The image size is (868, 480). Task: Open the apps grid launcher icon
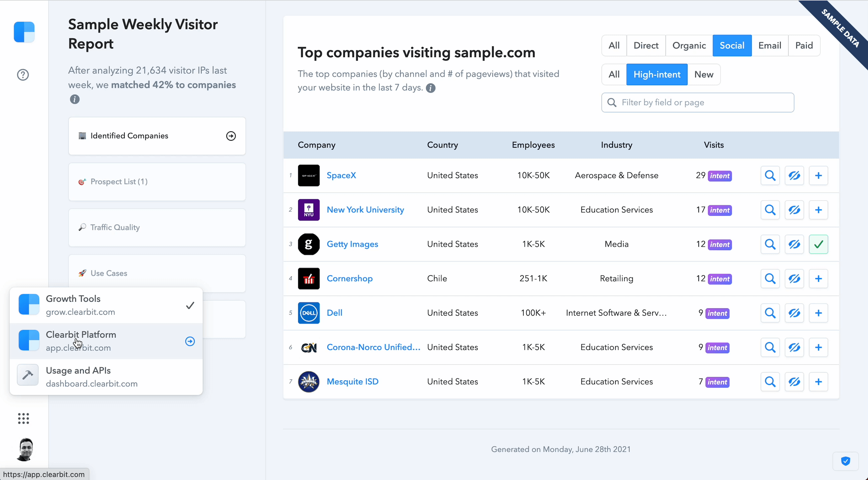pos(23,418)
